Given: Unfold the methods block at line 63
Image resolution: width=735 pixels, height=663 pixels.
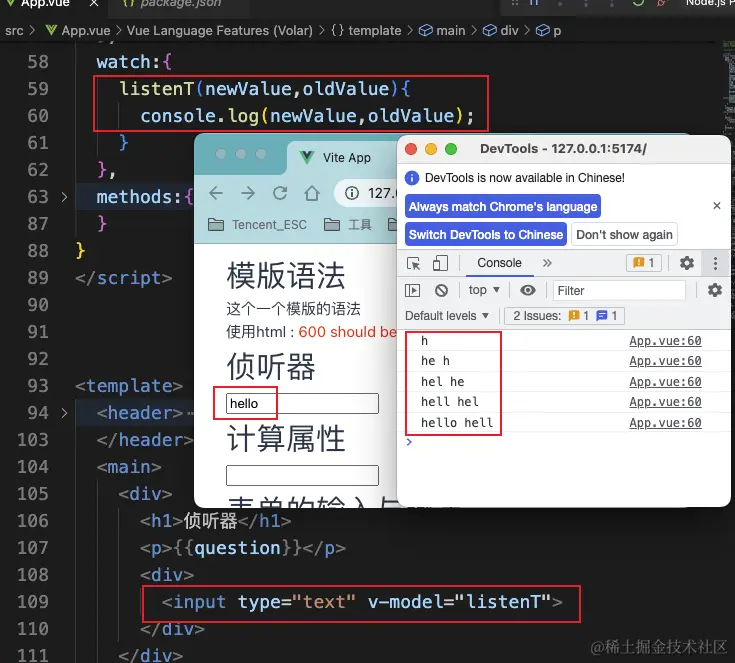Looking at the screenshot, I should pyautogui.click(x=64, y=197).
